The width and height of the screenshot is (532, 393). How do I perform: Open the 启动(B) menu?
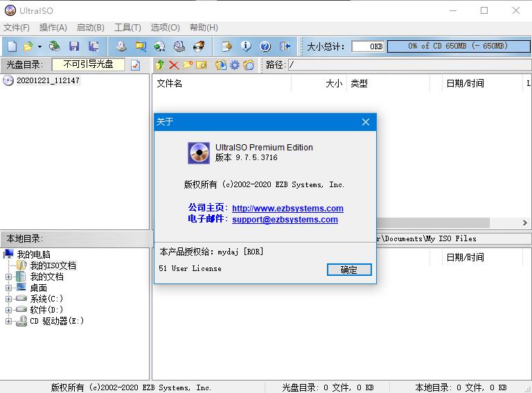pyautogui.click(x=90, y=28)
